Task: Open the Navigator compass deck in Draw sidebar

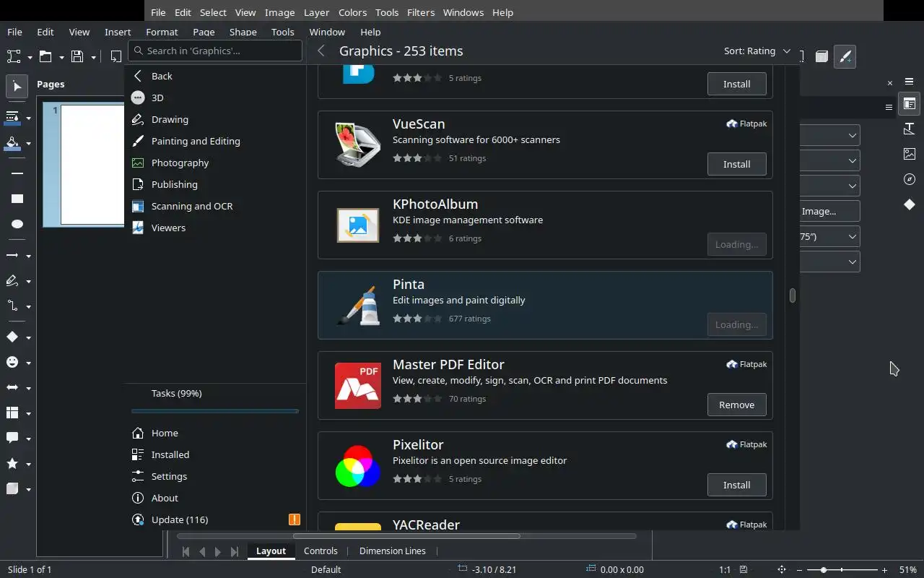Action: point(910,179)
